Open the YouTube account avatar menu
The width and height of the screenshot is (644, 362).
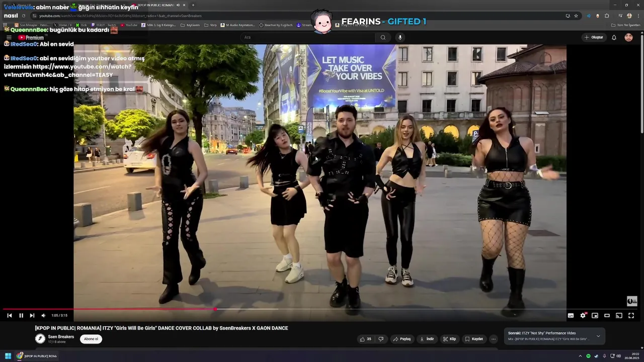point(628,37)
